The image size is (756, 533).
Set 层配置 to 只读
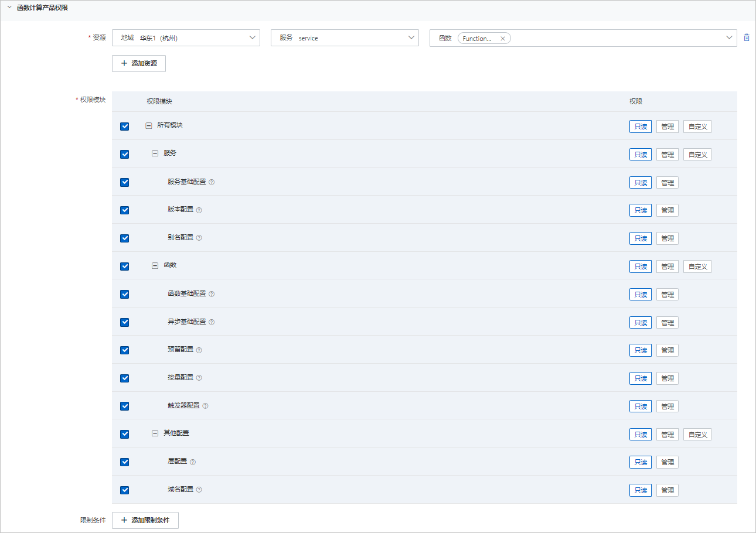(x=641, y=462)
